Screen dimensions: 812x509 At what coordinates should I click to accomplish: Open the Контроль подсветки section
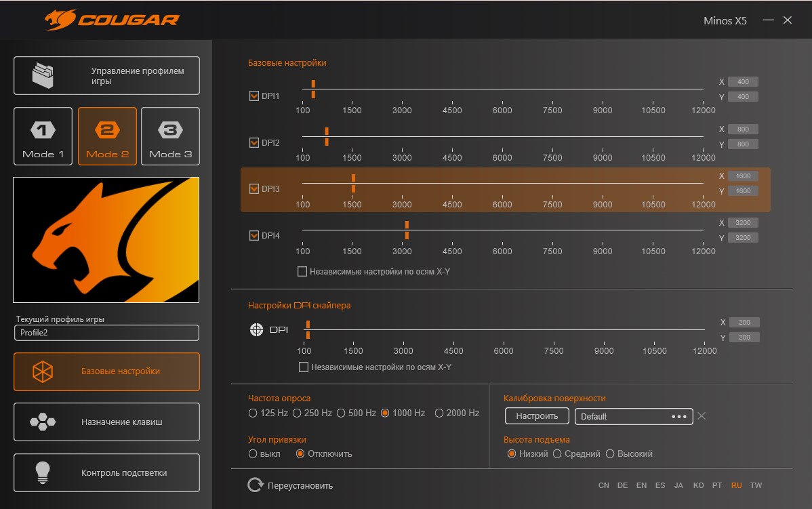click(x=106, y=473)
